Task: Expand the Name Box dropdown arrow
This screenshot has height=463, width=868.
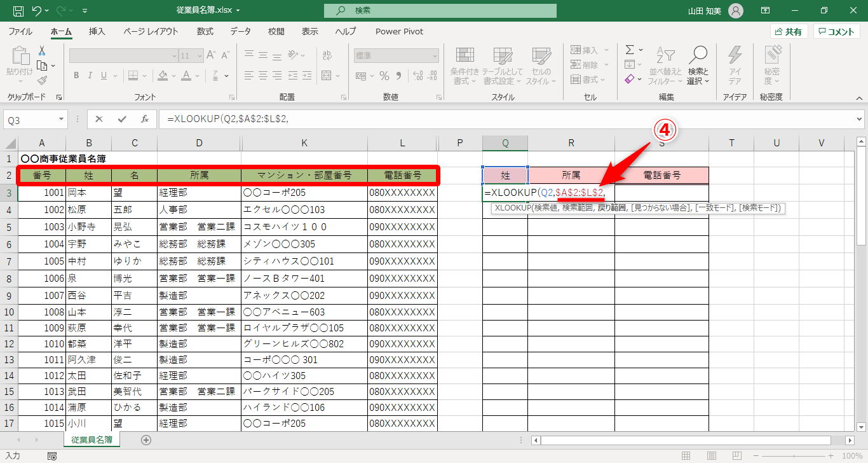Action: (62, 119)
